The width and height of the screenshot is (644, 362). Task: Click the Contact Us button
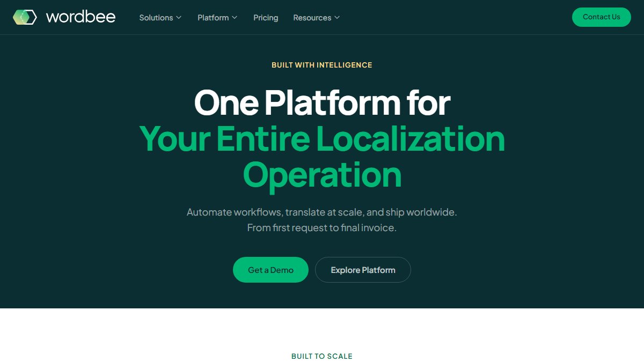(602, 17)
